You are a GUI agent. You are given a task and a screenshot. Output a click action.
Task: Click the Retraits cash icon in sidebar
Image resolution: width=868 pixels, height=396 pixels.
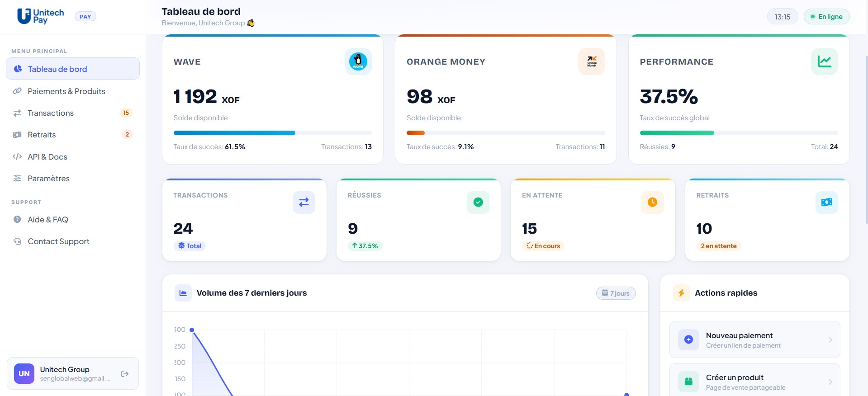click(x=17, y=135)
